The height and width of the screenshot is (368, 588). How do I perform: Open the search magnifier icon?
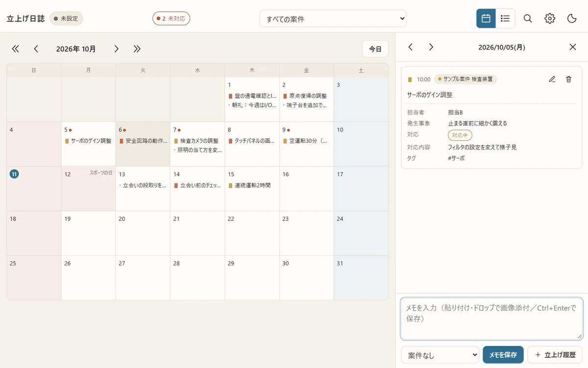click(528, 19)
